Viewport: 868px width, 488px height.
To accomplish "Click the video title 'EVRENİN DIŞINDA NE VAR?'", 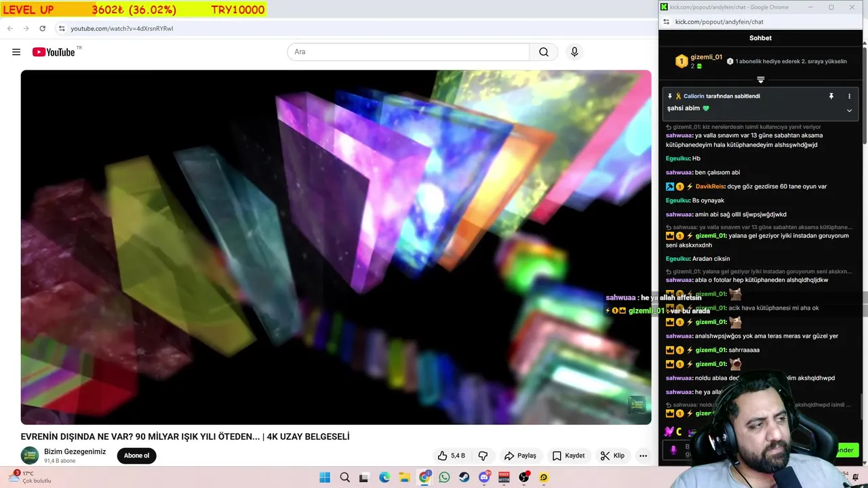I will tap(185, 436).
